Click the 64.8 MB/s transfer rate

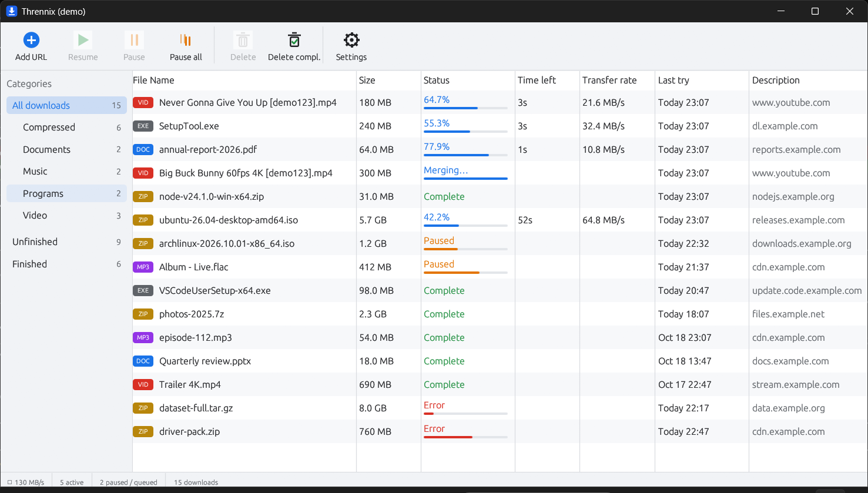[x=604, y=220]
